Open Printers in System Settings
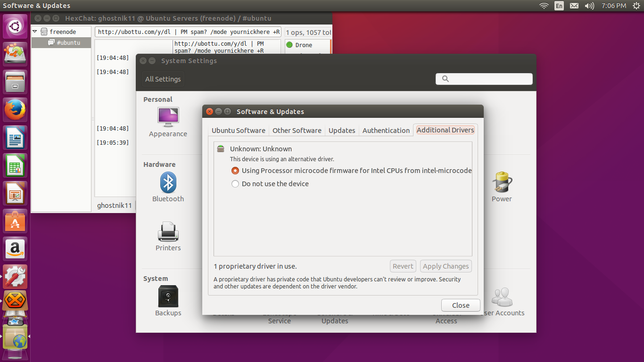The width and height of the screenshot is (644, 362). pos(168,237)
